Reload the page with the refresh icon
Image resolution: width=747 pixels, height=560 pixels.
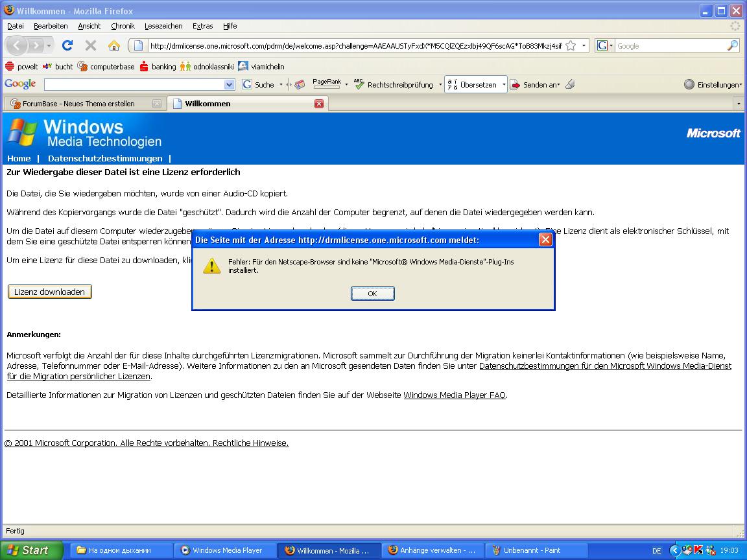pyautogui.click(x=67, y=46)
